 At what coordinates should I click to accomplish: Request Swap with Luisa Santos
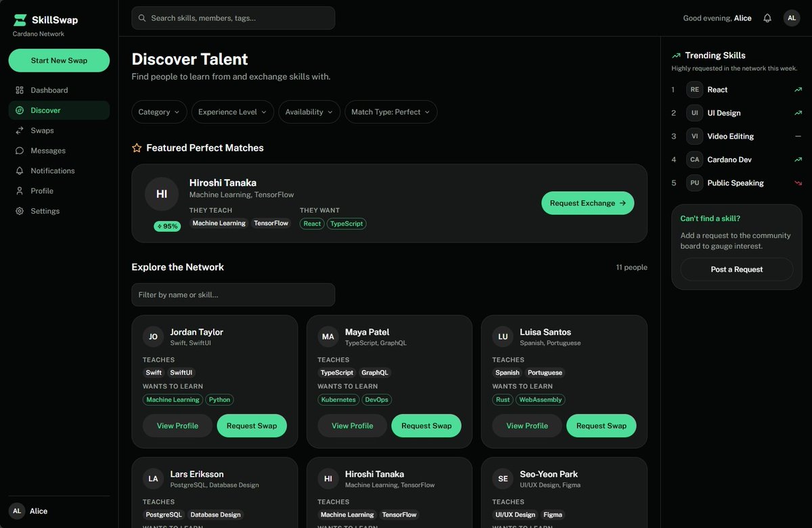tap(602, 426)
